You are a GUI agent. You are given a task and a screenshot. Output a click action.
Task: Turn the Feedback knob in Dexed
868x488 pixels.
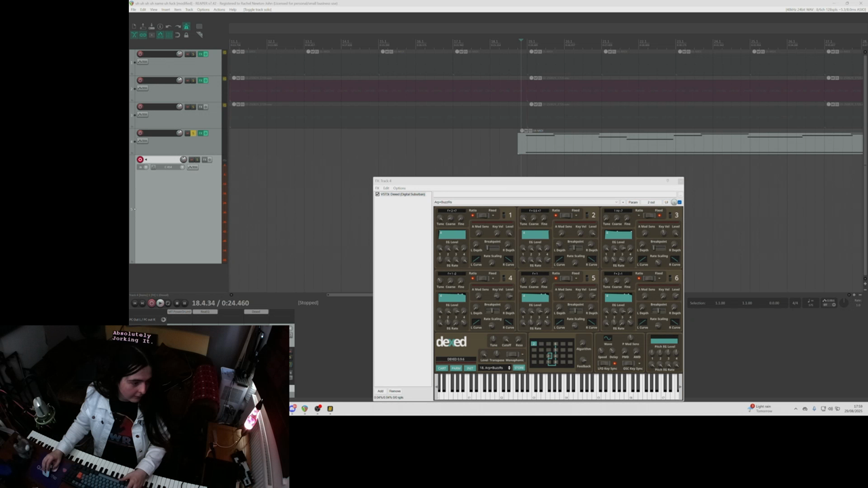point(583,359)
